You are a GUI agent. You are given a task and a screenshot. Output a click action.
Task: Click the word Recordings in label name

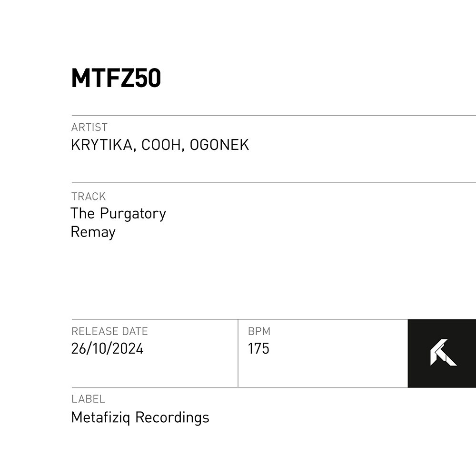tap(172, 417)
